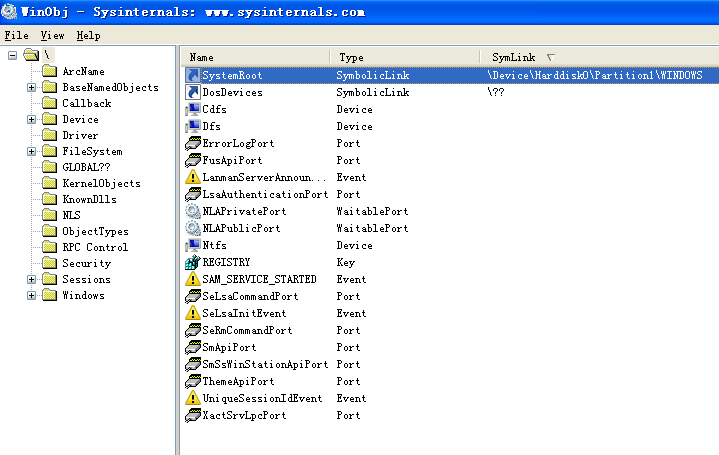Viewport: 719px width, 455px height.
Task: Click the NLAPublicPort gear icon
Action: pyautogui.click(x=193, y=228)
